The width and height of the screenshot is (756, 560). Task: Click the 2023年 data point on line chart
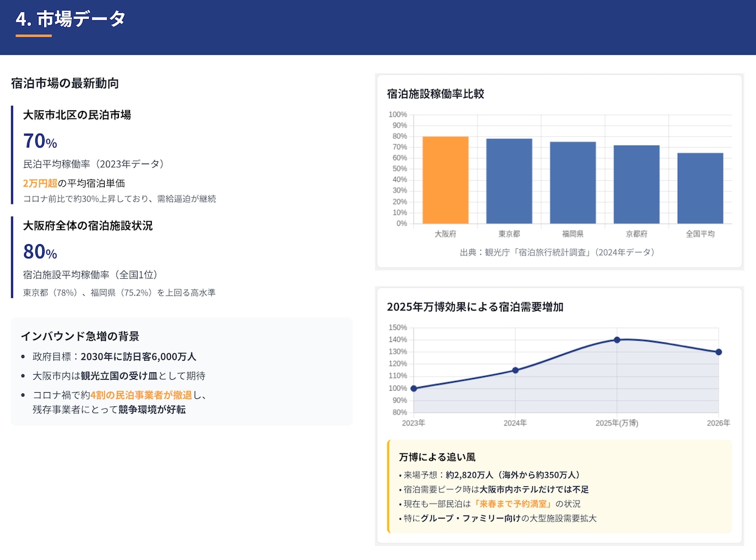[x=413, y=388]
